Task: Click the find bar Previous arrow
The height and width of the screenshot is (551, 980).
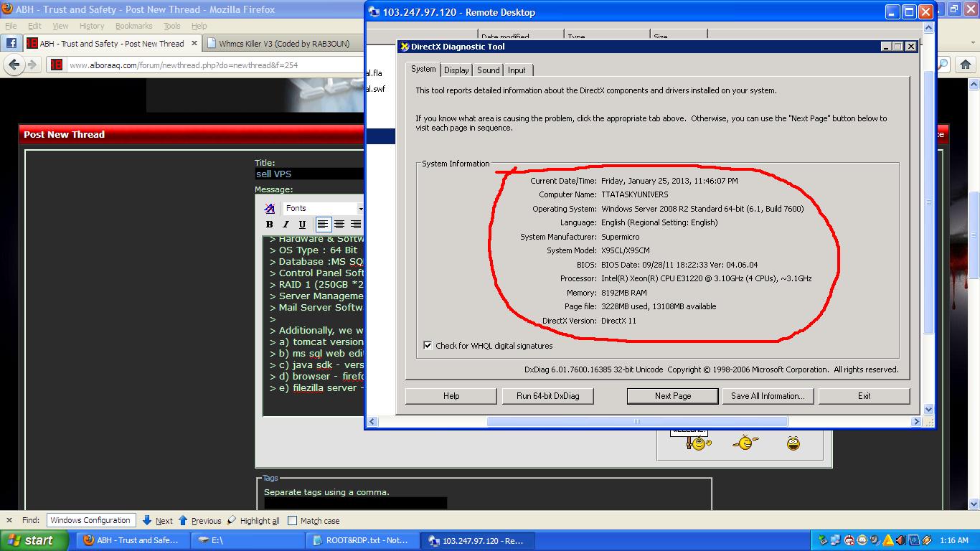Action: (x=199, y=521)
